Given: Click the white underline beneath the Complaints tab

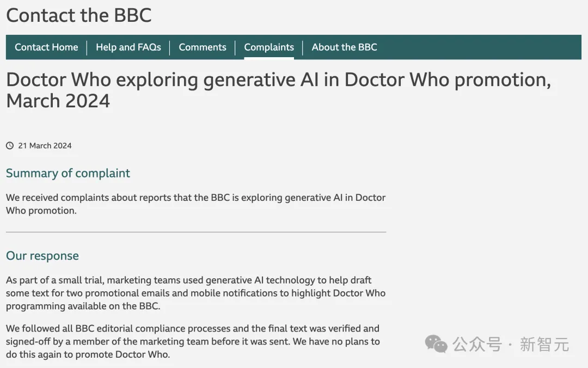Looking at the screenshot, I should [269, 58].
